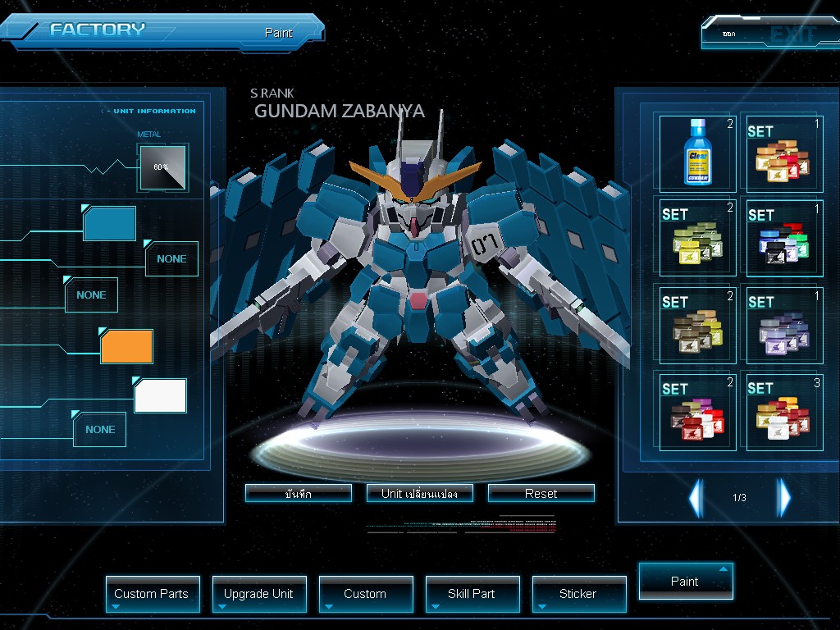The image size is (840, 630).
Task: Click the NONE slot below the white swatch
Action: point(99,430)
